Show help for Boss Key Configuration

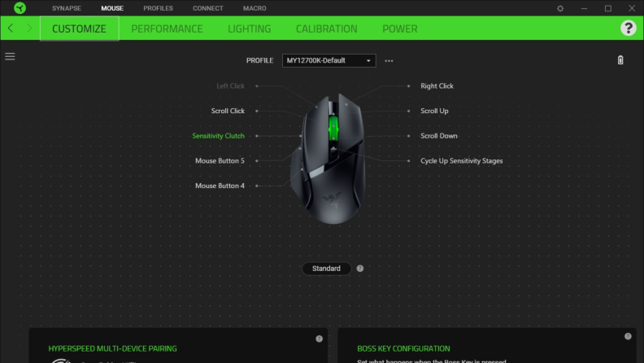coord(628,336)
